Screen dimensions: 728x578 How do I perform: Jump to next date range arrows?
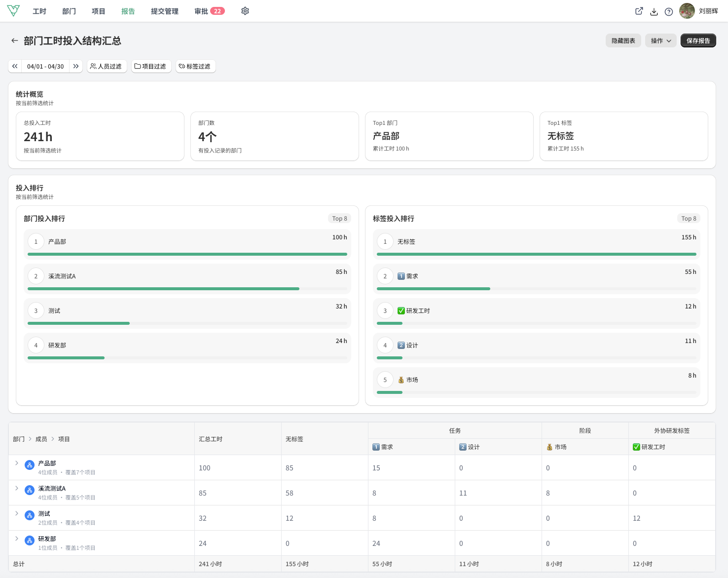(x=76, y=66)
